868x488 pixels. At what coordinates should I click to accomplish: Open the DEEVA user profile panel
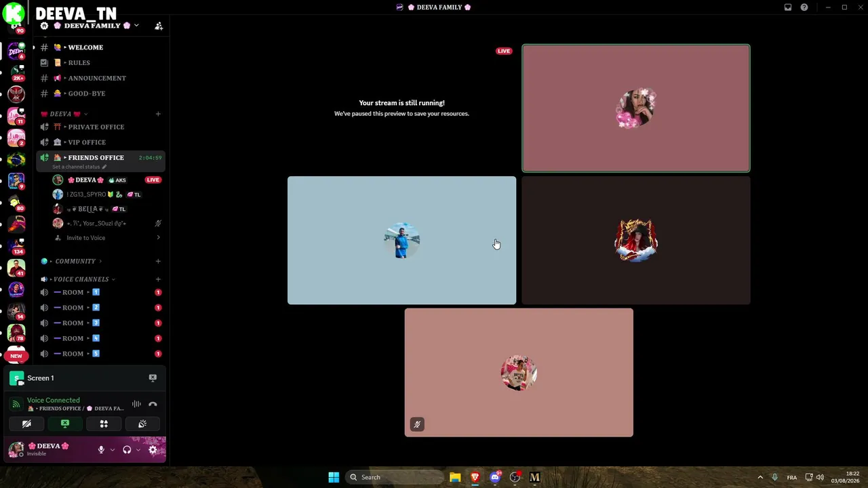pos(49,449)
